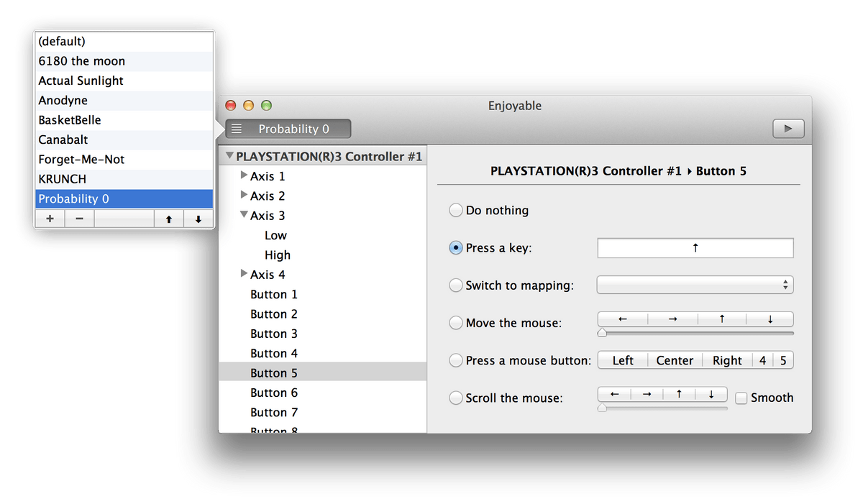Select the BasketBelle mapping
Viewport: 863px width, 504px height.
point(124,120)
